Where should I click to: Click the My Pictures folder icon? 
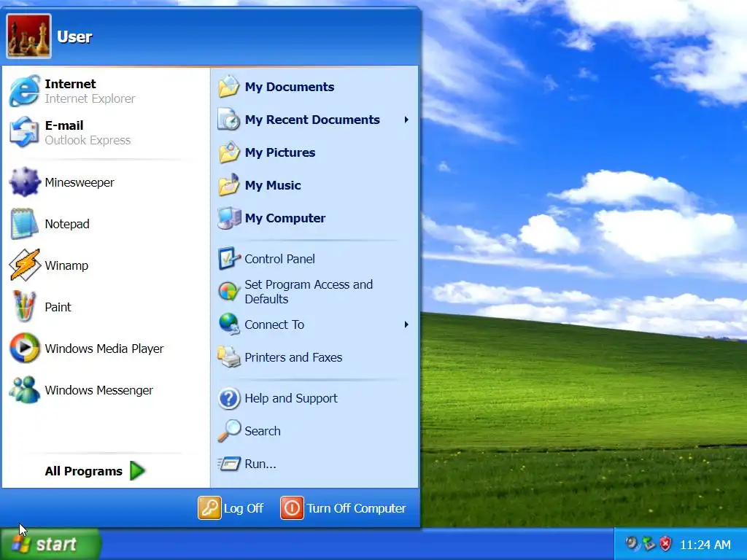coord(228,152)
